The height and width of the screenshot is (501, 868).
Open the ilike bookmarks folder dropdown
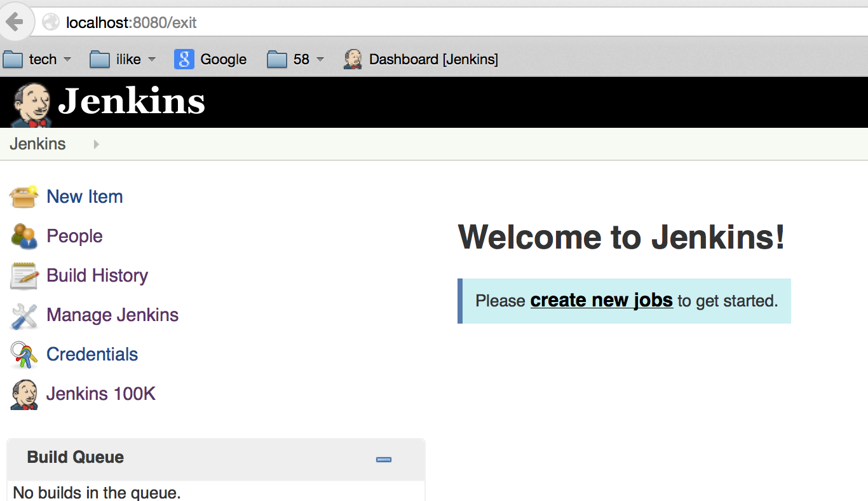(x=123, y=59)
